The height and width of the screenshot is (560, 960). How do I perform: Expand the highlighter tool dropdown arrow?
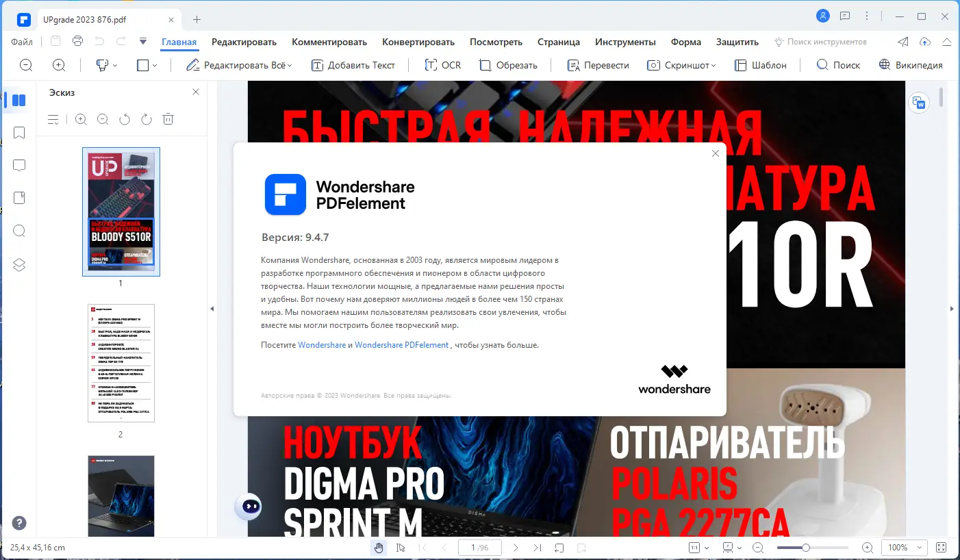click(x=115, y=66)
